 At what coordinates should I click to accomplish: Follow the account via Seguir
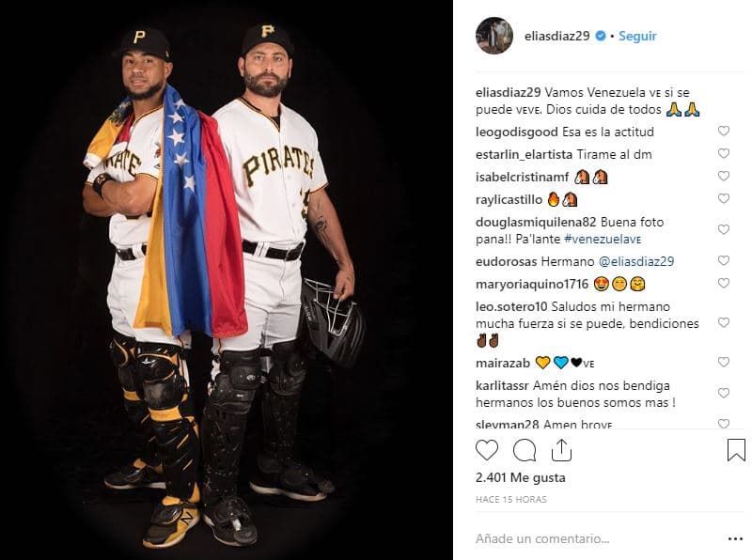[x=637, y=36]
